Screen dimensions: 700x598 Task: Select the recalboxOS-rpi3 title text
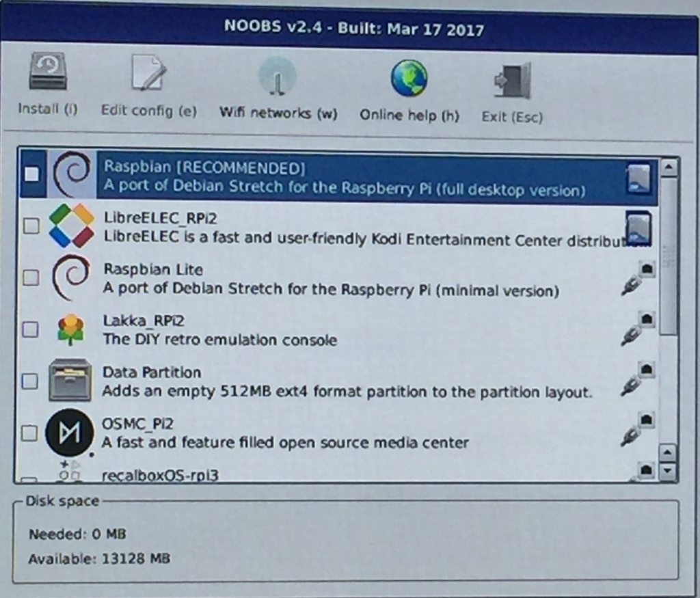(x=160, y=475)
